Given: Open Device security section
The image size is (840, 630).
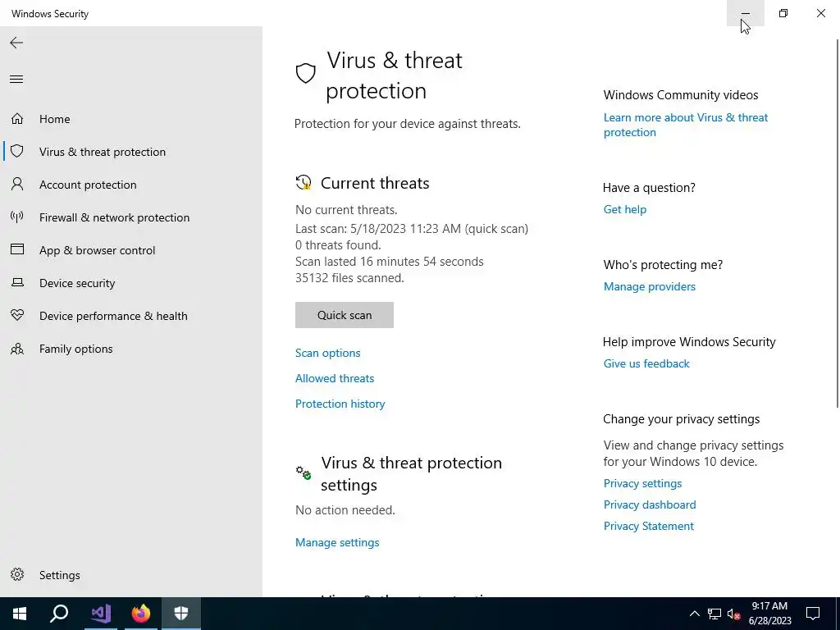Looking at the screenshot, I should pos(131,283).
